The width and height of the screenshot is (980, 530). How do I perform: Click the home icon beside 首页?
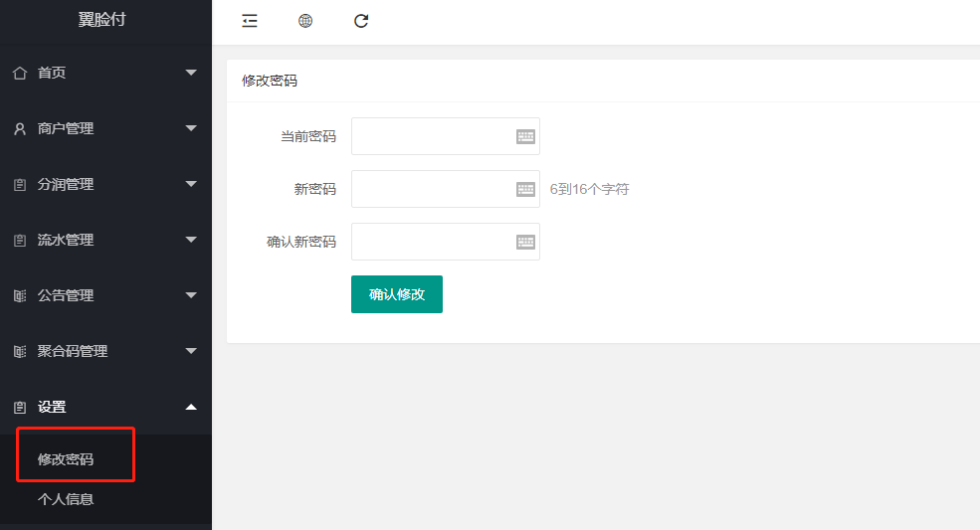(20, 74)
